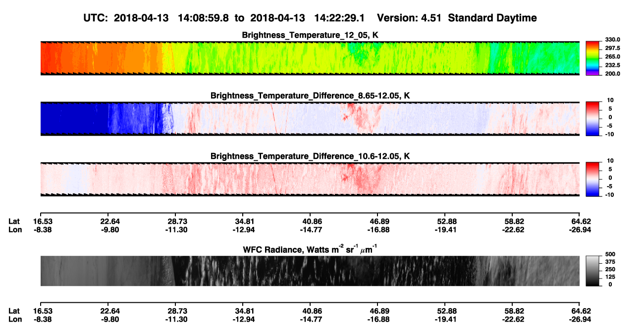Viewport: 644px width, 330px height.
Task: Click the 200.0 colorbar label
Action: (613, 73)
